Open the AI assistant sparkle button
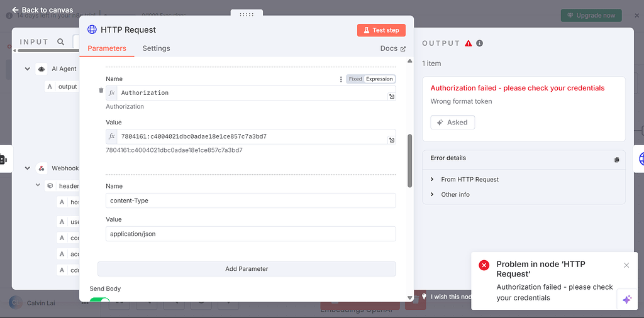644x318 pixels. (x=627, y=300)
